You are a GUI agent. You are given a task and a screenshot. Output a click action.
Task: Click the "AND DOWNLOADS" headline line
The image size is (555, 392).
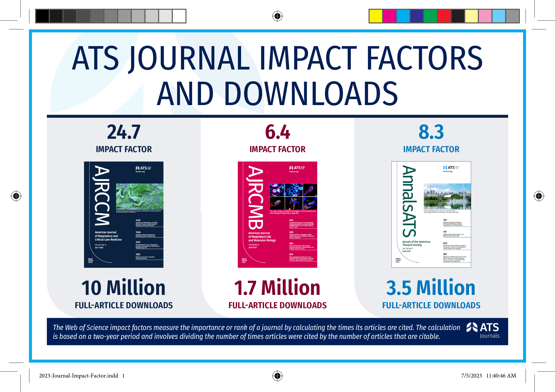[x=277, y=94]
